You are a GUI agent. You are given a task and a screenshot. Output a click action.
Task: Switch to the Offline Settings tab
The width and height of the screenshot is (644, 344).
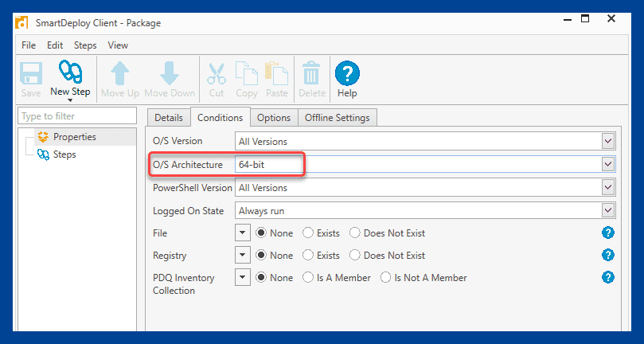(338, 118)
